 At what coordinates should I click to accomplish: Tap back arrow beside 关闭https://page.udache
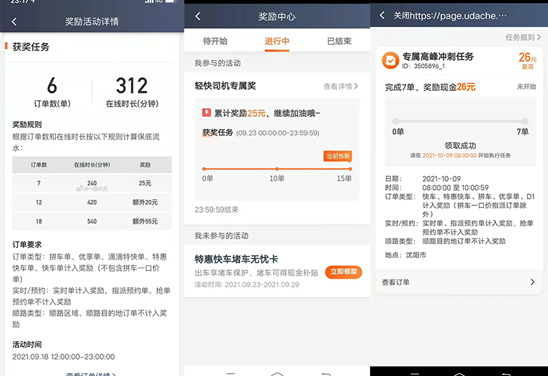(382, 15)
